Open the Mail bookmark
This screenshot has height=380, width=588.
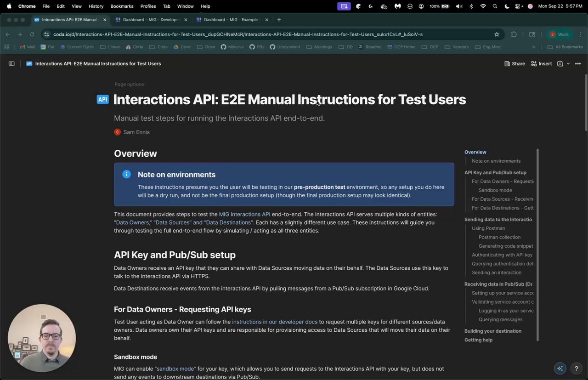[27, 47]
